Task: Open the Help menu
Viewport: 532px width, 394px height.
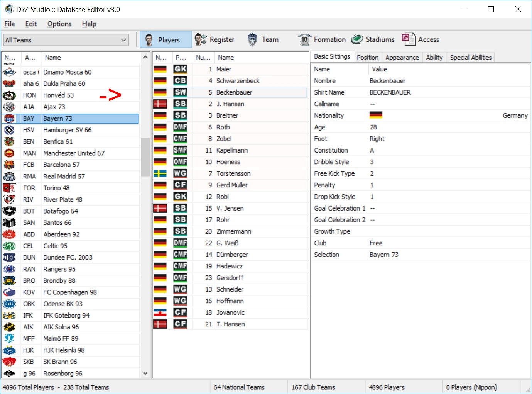Action: click(89, 24)
